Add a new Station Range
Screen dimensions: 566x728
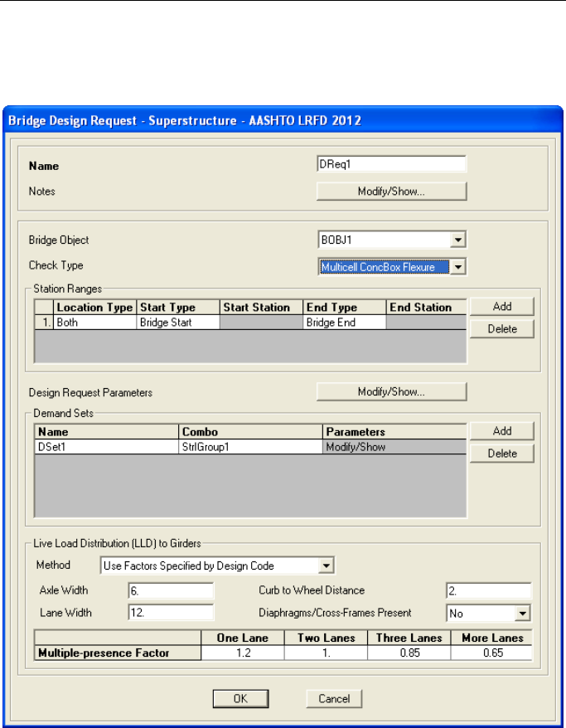click(502, 307)
